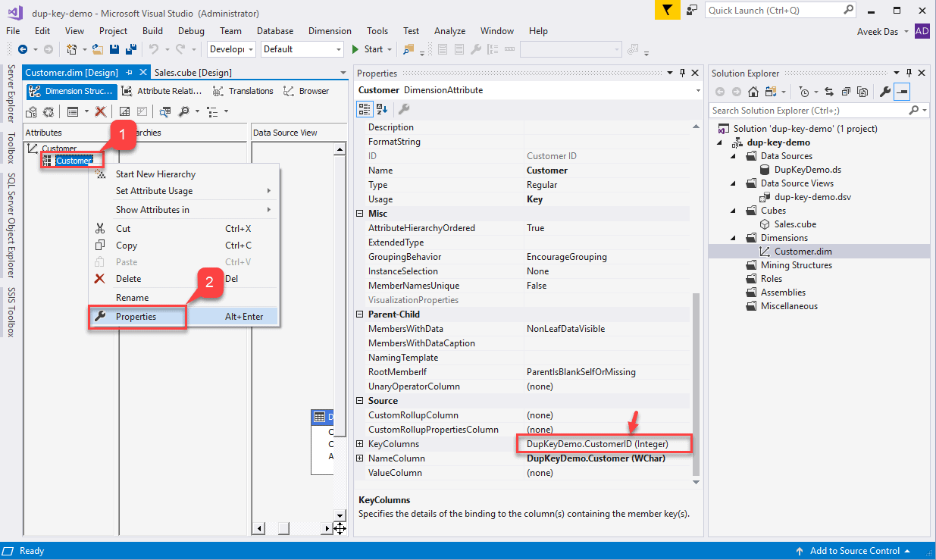The height and width of the screenshot is (560, 936).
Task: Collapse the Misc property category
Action: pos(360,214)
